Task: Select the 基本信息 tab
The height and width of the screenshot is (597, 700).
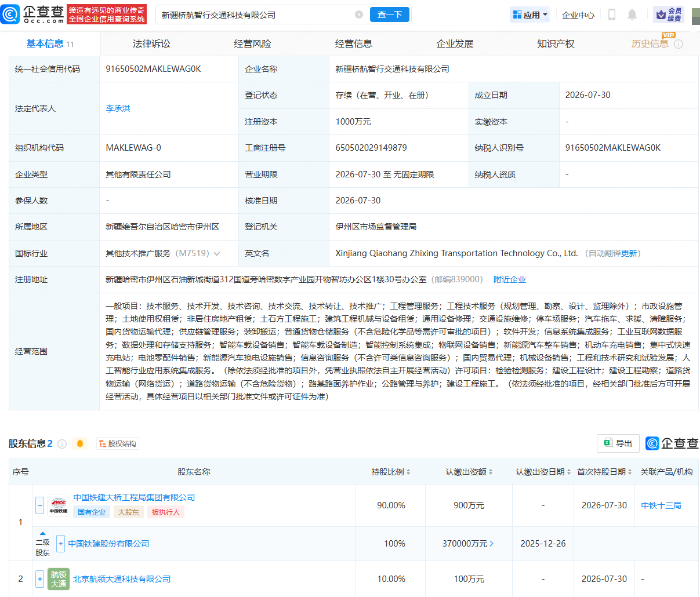Action: pos(50,43)
